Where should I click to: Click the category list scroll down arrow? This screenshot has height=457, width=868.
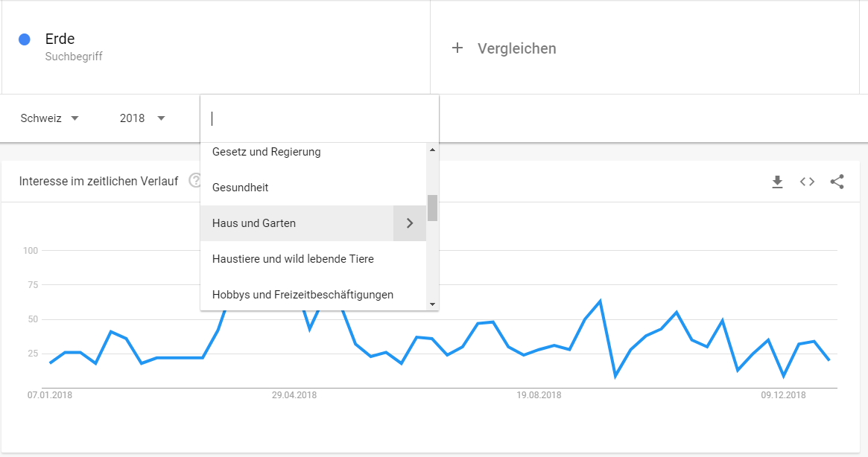coord(432,304)
